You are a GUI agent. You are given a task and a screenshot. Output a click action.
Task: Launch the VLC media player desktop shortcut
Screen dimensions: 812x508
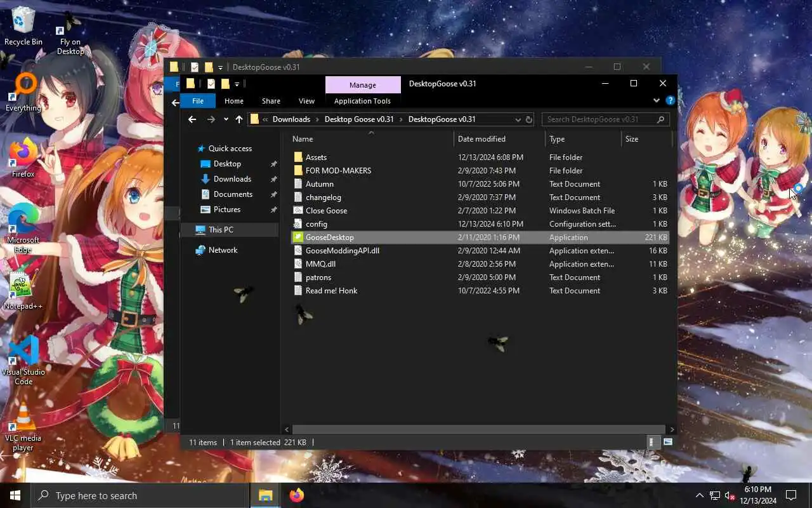23,426
